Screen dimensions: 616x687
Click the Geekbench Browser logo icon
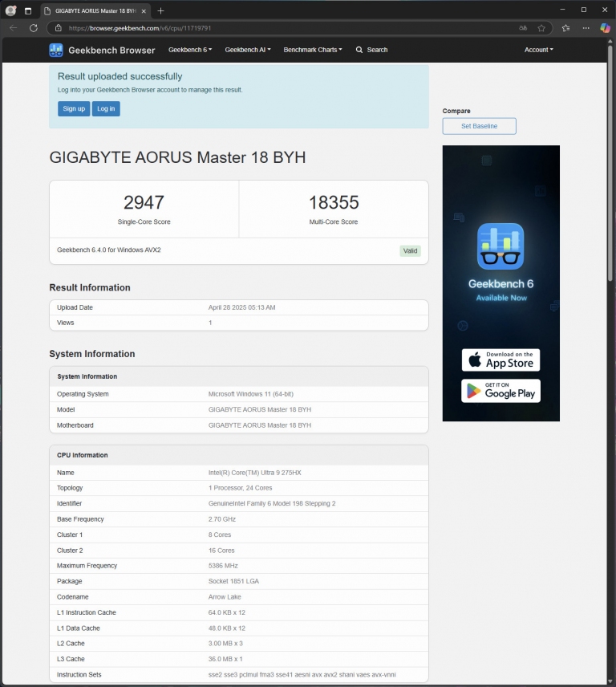tap(56, 50)
